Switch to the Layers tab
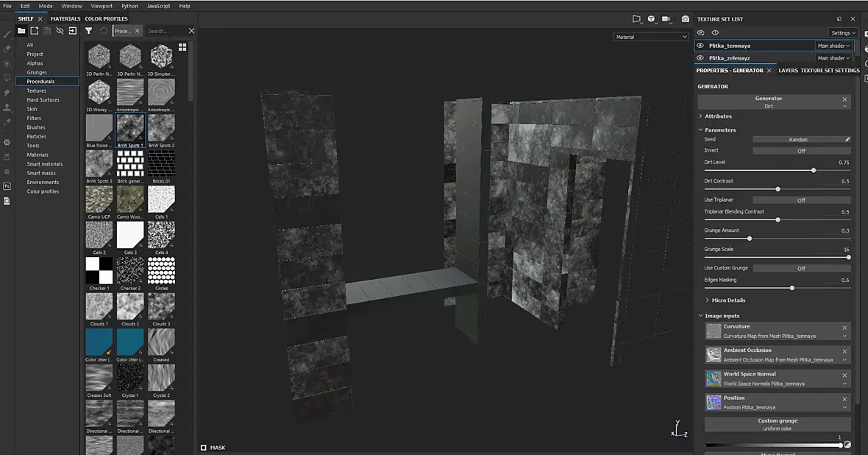This screenshot has height=455, width=868. tap(789, 71)
